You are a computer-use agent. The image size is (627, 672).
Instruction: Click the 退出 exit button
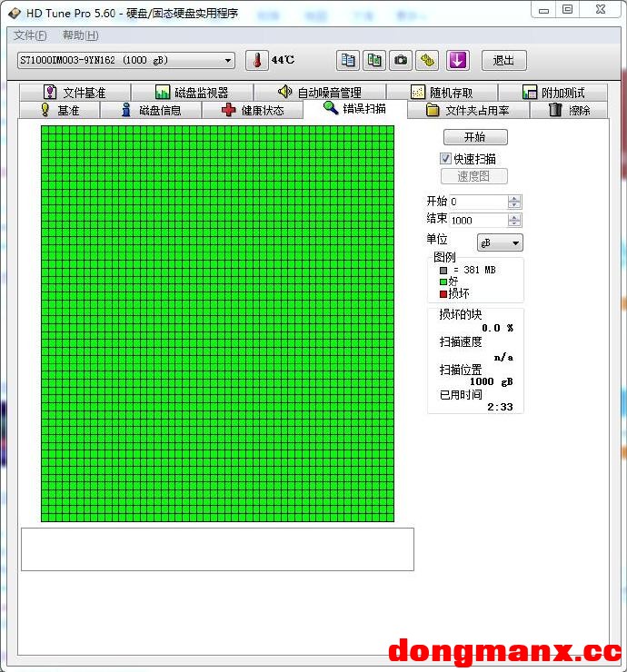pos(503,61)
